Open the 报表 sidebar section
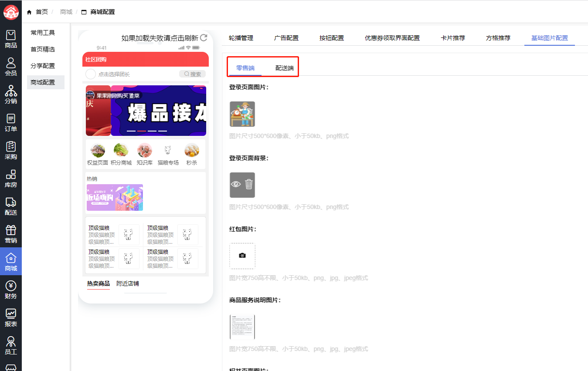 (x=11, y=318)
